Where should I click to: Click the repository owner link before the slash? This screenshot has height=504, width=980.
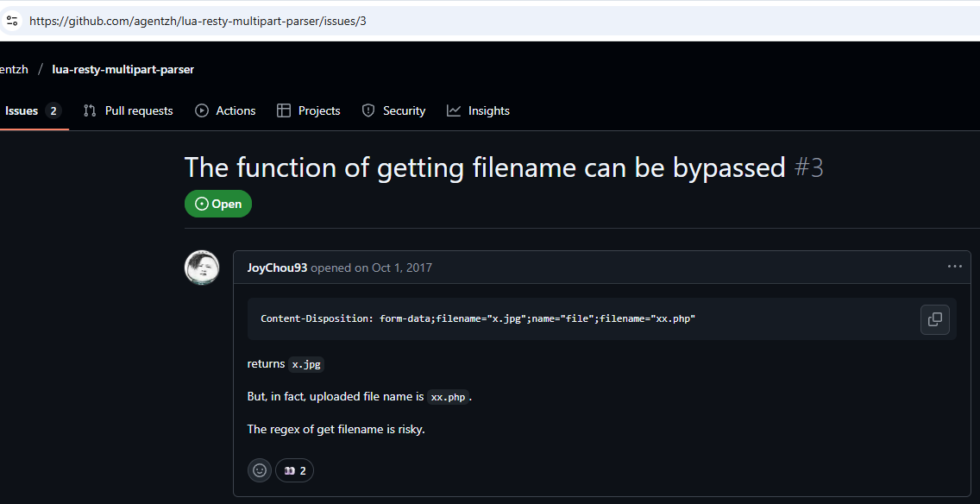12,69
